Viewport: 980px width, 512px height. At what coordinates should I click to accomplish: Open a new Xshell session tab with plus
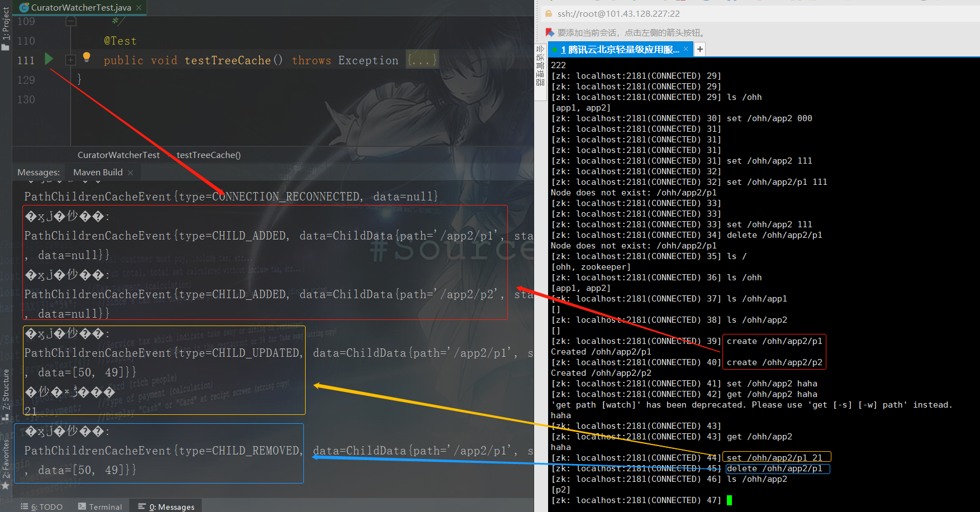pos(700,50)
